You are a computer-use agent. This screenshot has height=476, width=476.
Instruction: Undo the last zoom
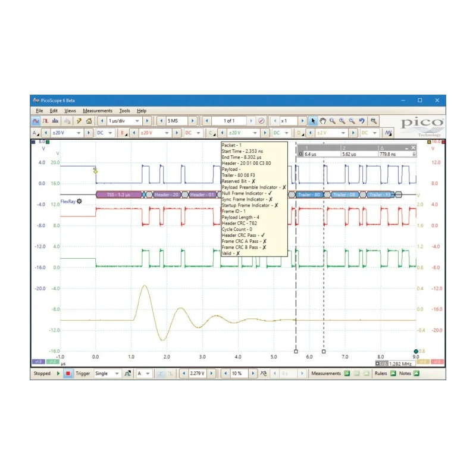pyautogui.click(x=362, y=121)
